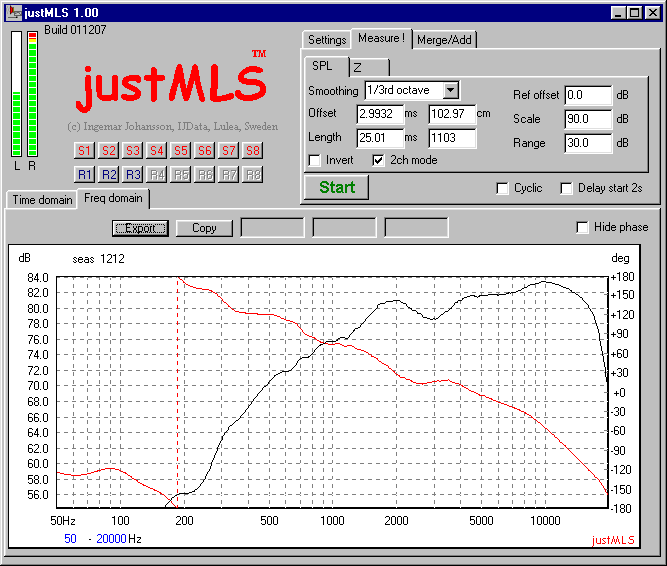Select the S4 memory slot button
The height and width of the screenshot is (566, 667).
tap(156, 151)
